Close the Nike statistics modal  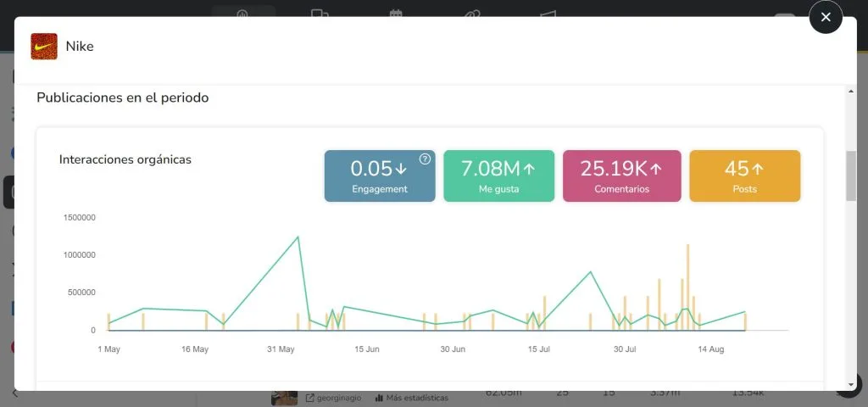[826, 17]
